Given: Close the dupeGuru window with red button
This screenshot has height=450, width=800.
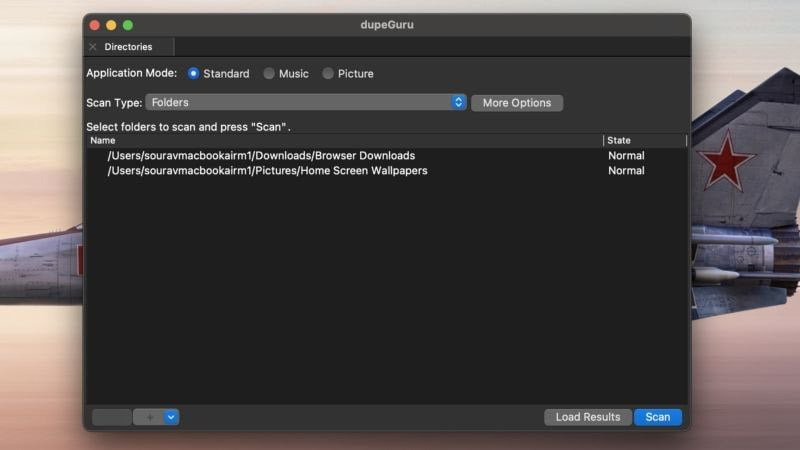Looking at the screenshot, I should pos(94,25).
